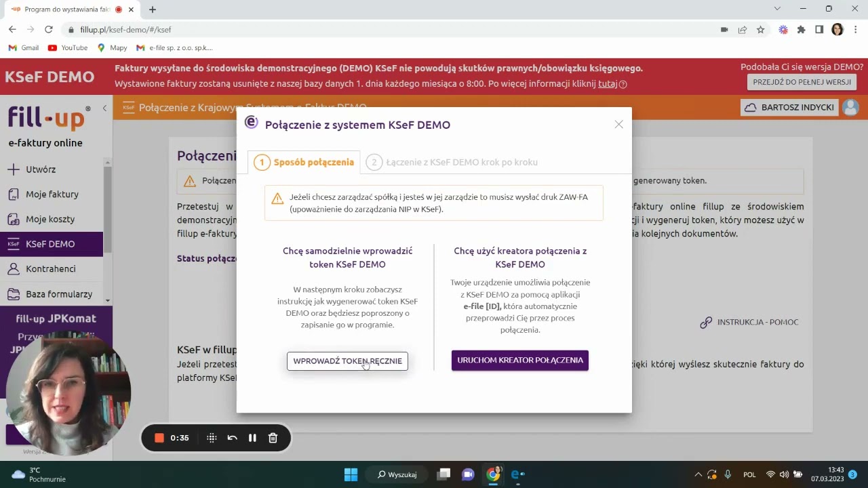Open the notification badge in system tray

[852, 474]
